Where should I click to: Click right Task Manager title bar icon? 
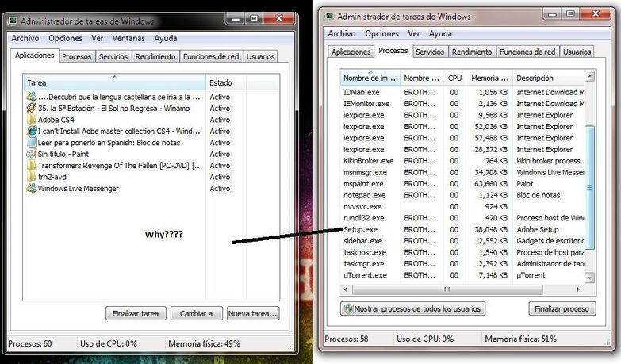tap(328, 16)
